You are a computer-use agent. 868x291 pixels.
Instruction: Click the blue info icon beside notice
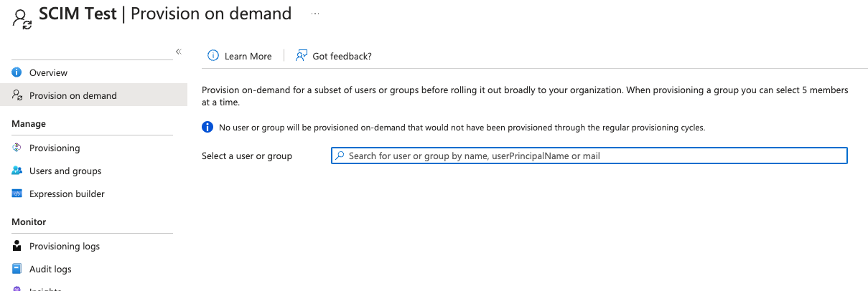coord(207,128)
